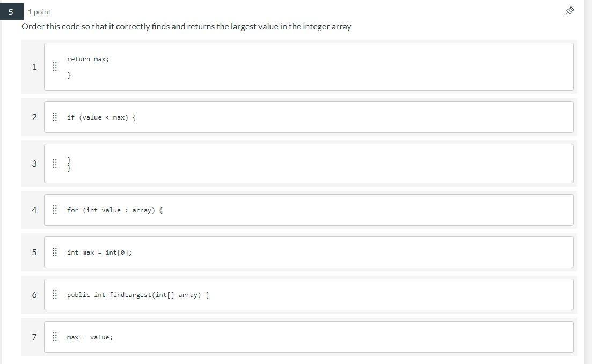Screen dimensions: 592x364
Task: Click the row number 1 label
Action: click(x=34, y=66)
